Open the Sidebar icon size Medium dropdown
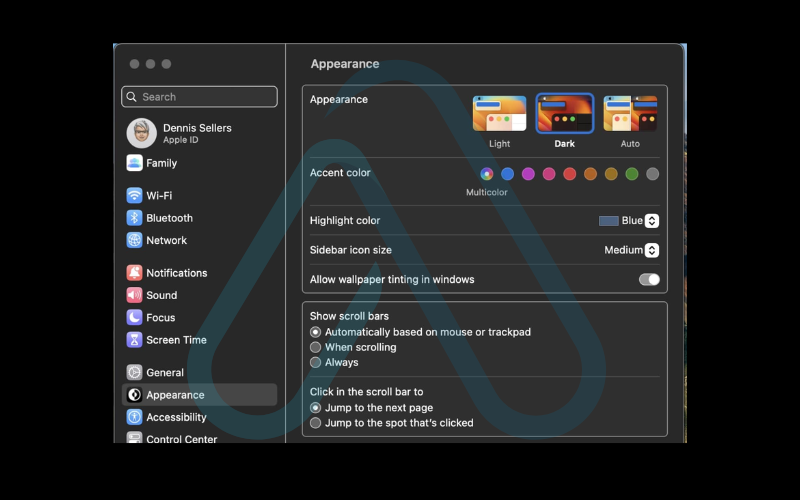The width and height of the screenshot is (800, 500). point(652,250)
